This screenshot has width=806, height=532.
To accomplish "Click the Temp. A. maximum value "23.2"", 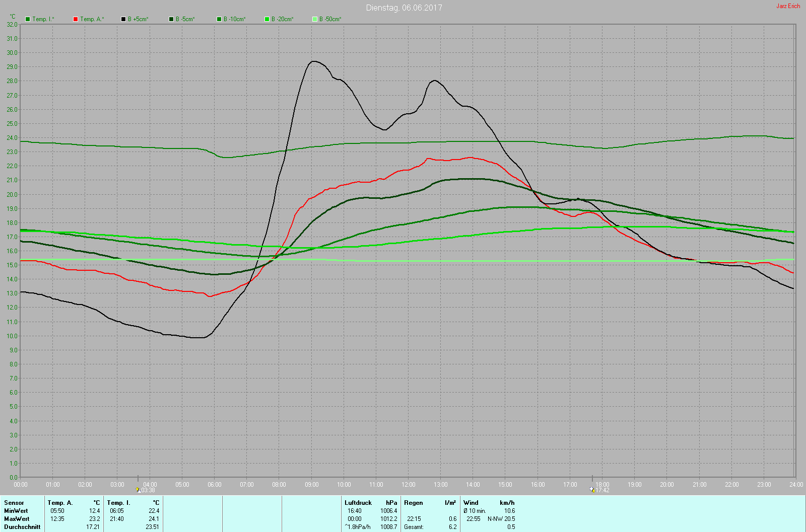I will coord(95,519).
